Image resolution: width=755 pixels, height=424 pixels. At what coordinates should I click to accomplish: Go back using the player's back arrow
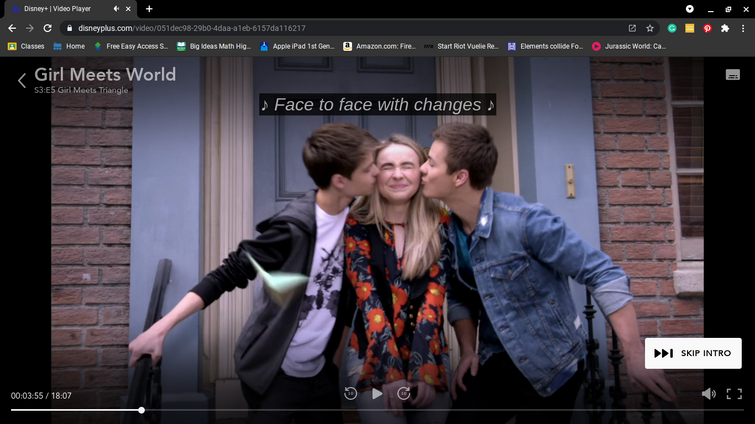coord(22,80)
